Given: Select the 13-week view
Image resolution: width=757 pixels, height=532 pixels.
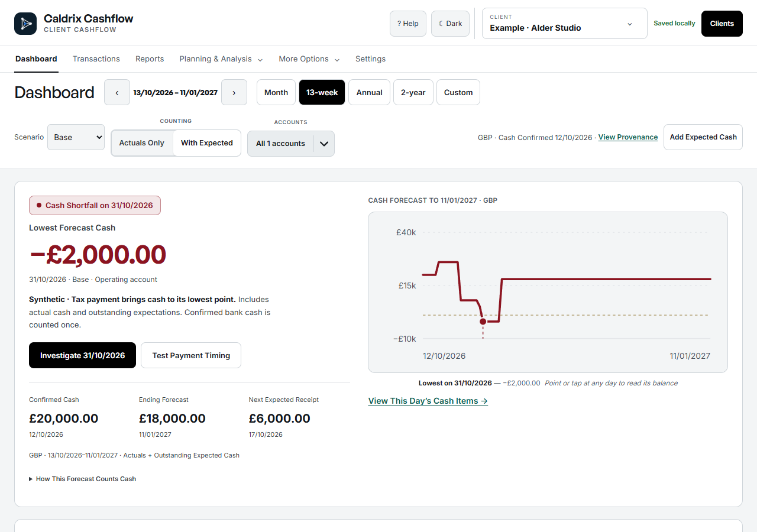Looking at the screenshot, I should coord(322,93).
